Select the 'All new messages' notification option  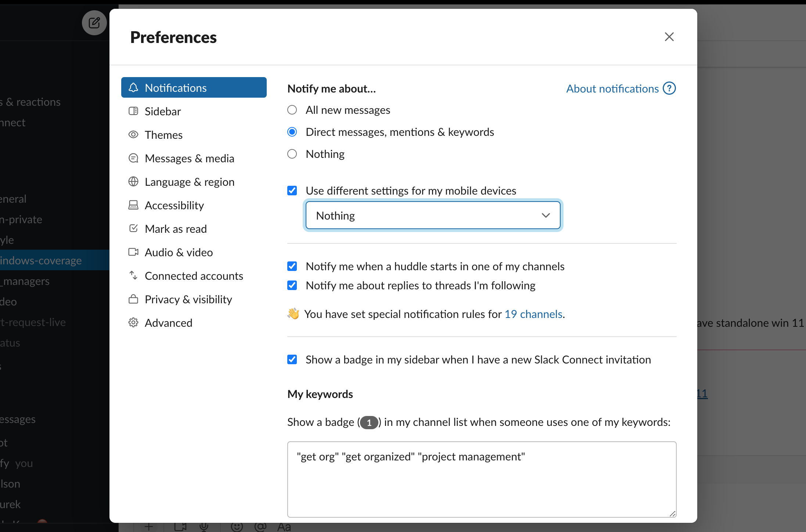(x=292, y=109)
